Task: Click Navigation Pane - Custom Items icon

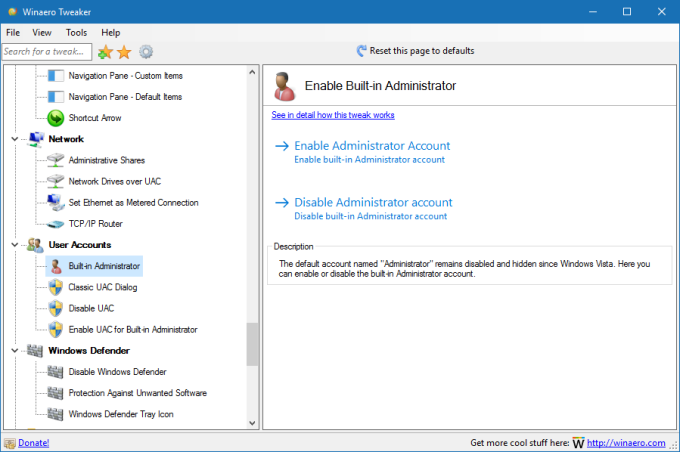Action: (56, 76)
